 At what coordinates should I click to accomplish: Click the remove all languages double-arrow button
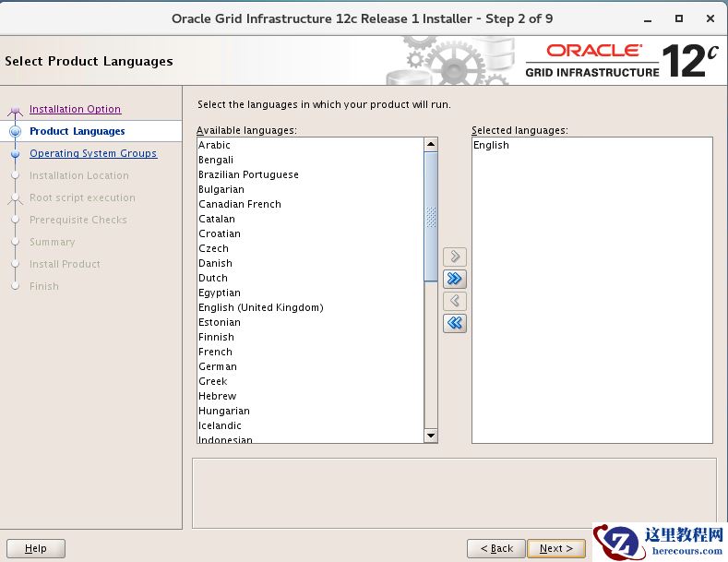point(455,323)
